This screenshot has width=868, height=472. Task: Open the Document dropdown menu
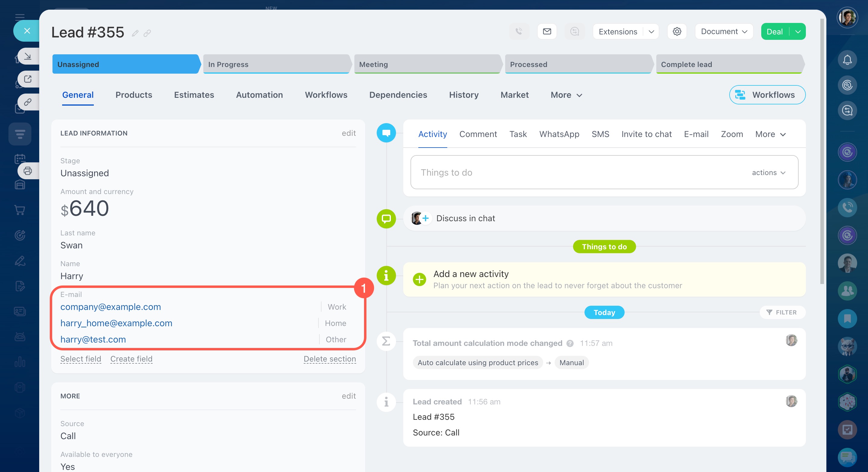(724, 31)
